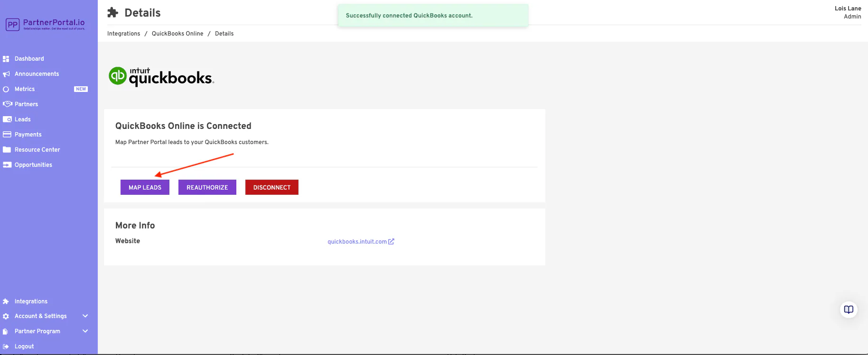Image resolution: width=868 pixels, height=355 pixels.
Task: Click the Logout exit icon
Action: [x=6, y=346]
